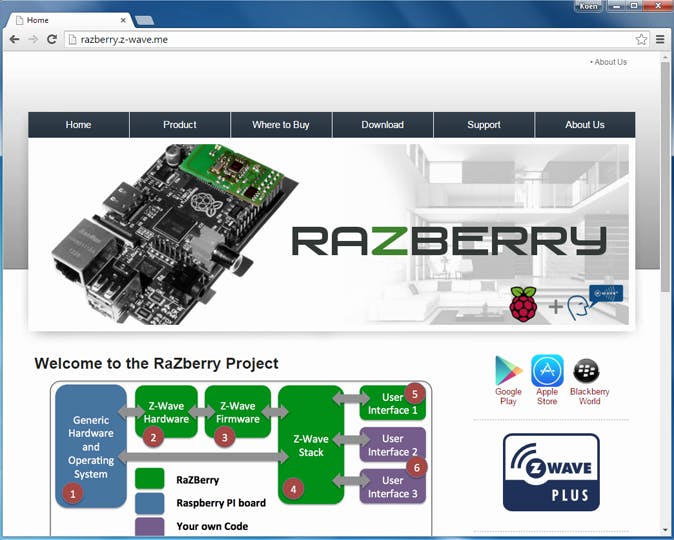
Task: Close the Home tab
Action: click(123, 20)
